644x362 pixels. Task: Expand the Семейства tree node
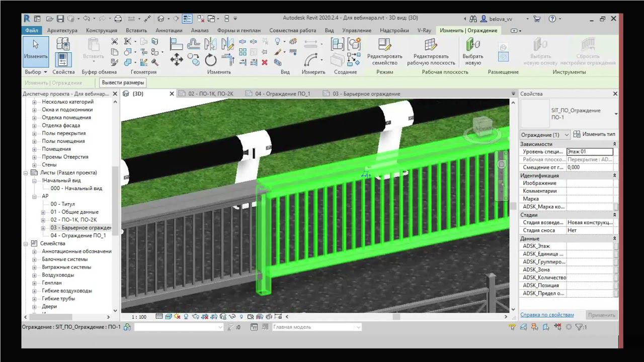coord(26,243)
